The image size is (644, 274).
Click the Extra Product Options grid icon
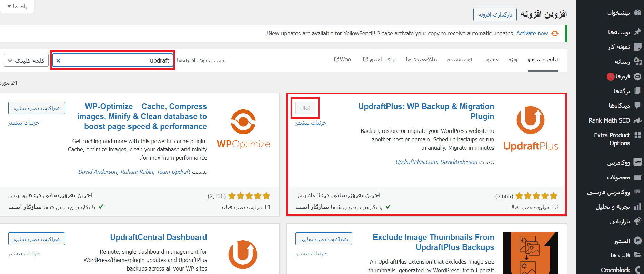[637, 135]
